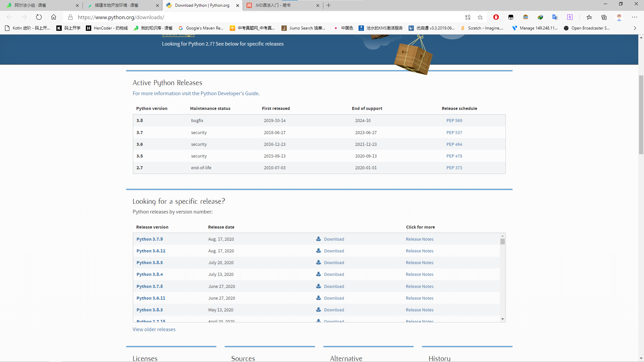
Task: Open PEP 537 release schedule
Action: [x=454, y=133]
